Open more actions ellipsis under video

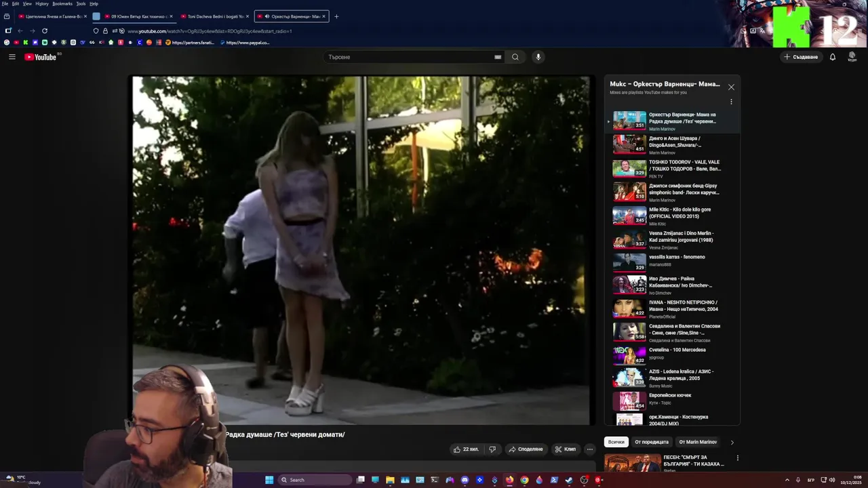pyautogui.click(x=590, y=449)
